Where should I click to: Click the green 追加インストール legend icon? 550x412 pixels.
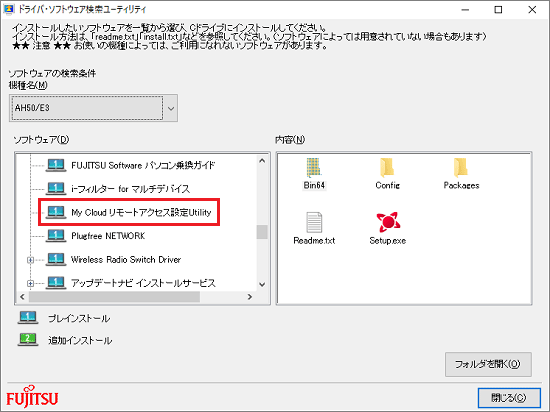point(28,340)
